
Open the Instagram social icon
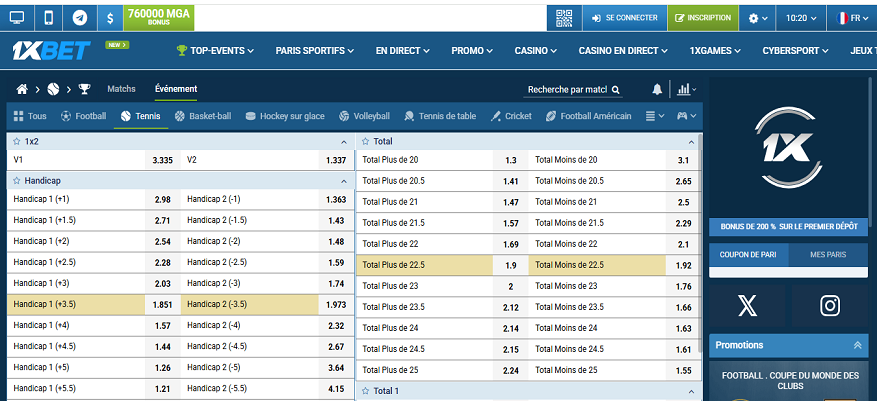pos(830,306)
